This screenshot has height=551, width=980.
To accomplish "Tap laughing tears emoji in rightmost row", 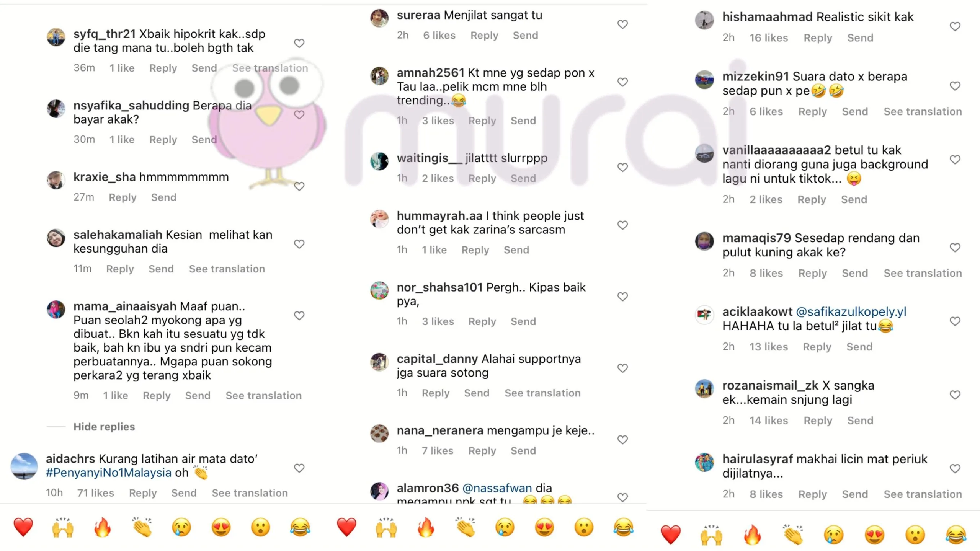I will (956, 535).
